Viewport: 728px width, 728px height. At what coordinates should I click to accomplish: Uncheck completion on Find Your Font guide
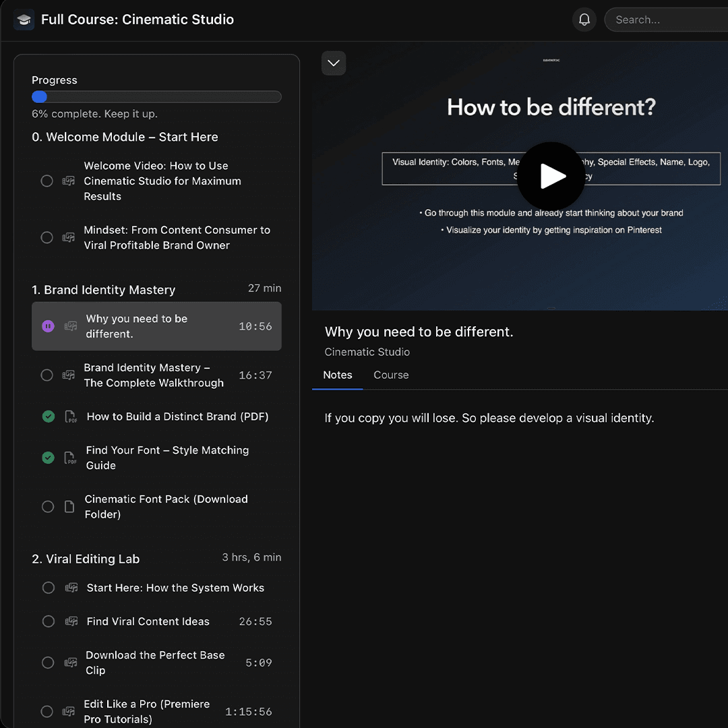point(48,458)
